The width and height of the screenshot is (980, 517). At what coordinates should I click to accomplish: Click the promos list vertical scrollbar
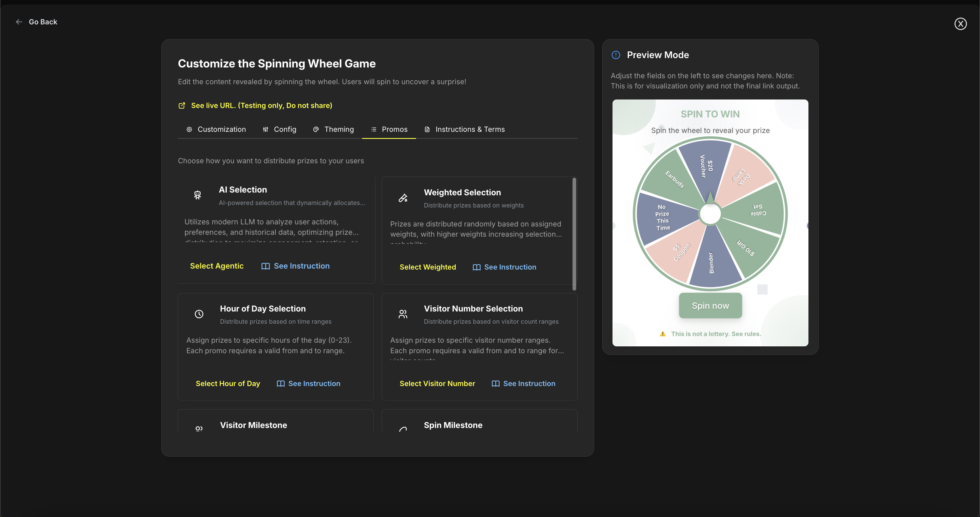tap(574, 234)
